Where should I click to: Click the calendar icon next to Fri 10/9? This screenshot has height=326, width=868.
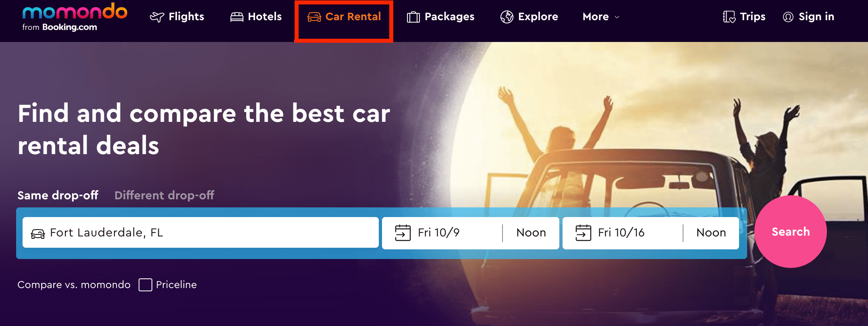(x=403, y=233)
